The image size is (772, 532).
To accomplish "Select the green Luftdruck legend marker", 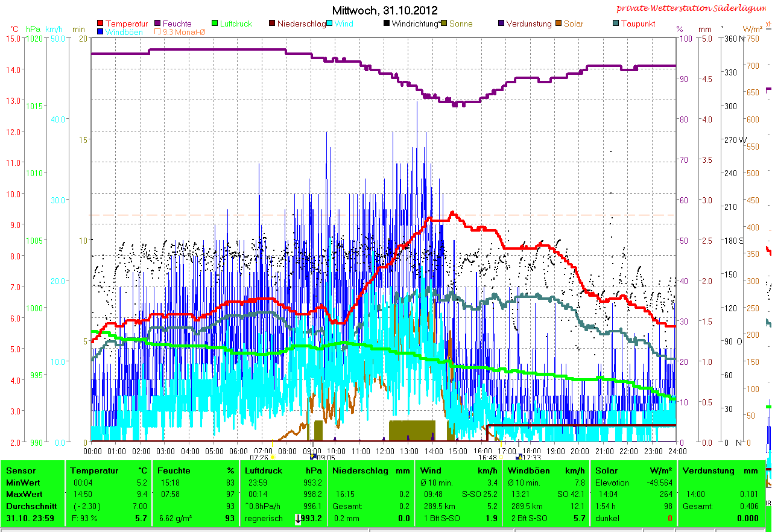I will pyautogui.click(x=214, y=24).
